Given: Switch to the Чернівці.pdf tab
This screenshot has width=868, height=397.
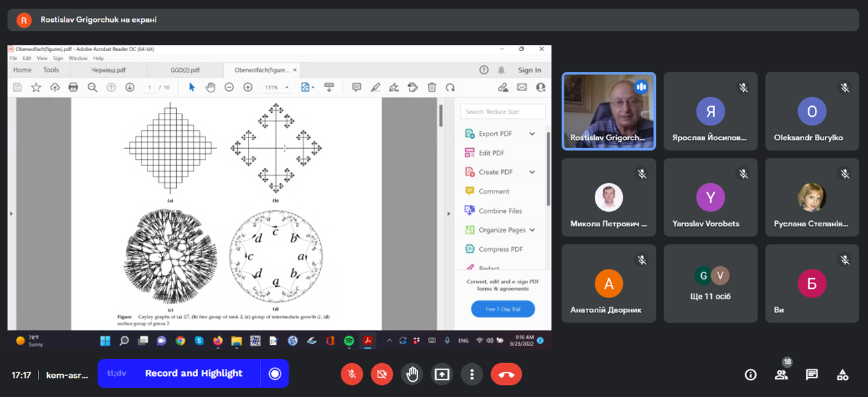Looking at the screenshot, I should tap(108, 70).
